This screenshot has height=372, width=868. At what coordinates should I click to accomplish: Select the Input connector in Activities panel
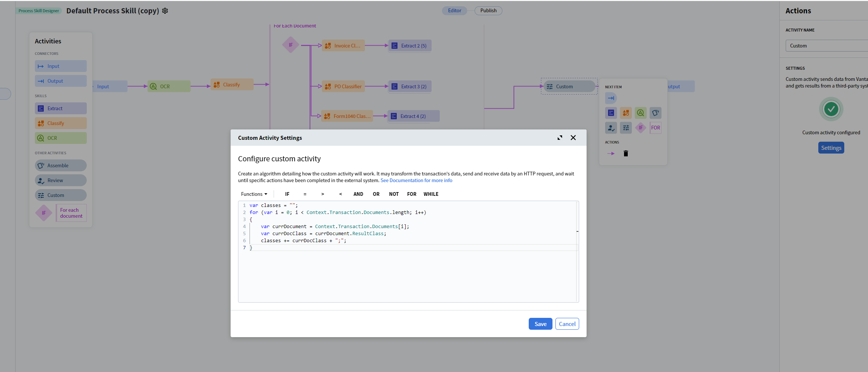pyautogui.click(x=61, y=66)
